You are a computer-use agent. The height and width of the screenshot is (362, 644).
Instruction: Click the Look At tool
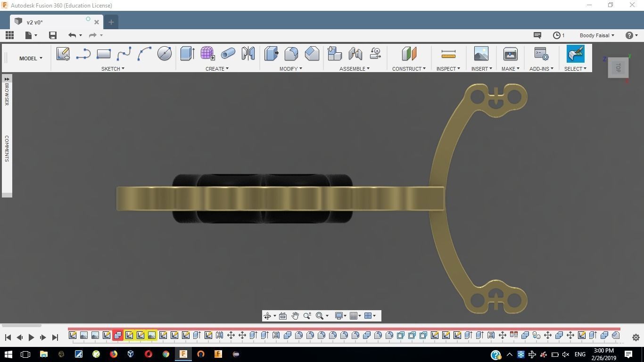pyautogui.click(x=283, y=316)
